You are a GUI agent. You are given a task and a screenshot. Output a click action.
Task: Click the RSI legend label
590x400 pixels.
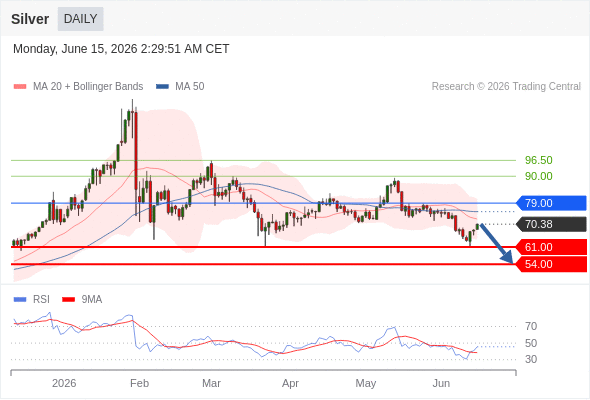click(x=41, y=300)
